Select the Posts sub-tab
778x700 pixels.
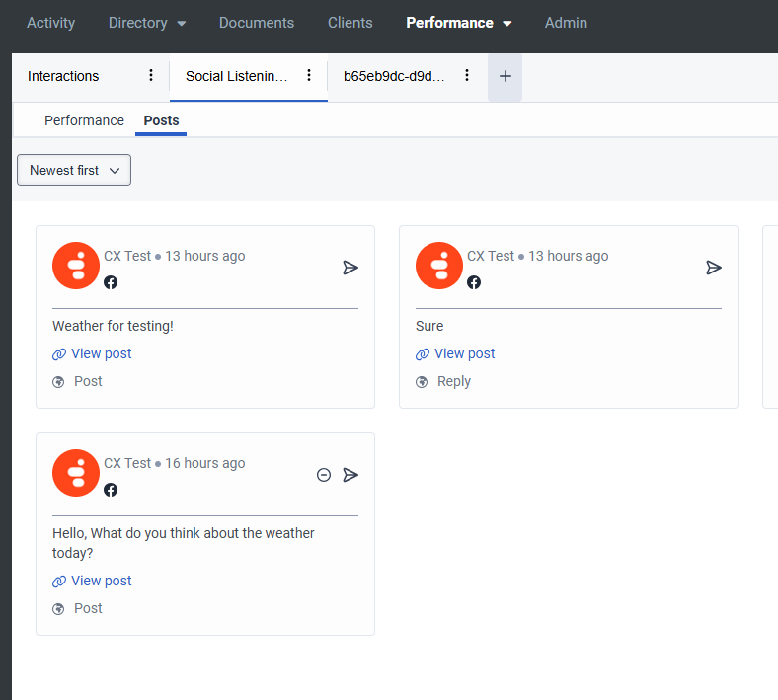coord(161,120)
